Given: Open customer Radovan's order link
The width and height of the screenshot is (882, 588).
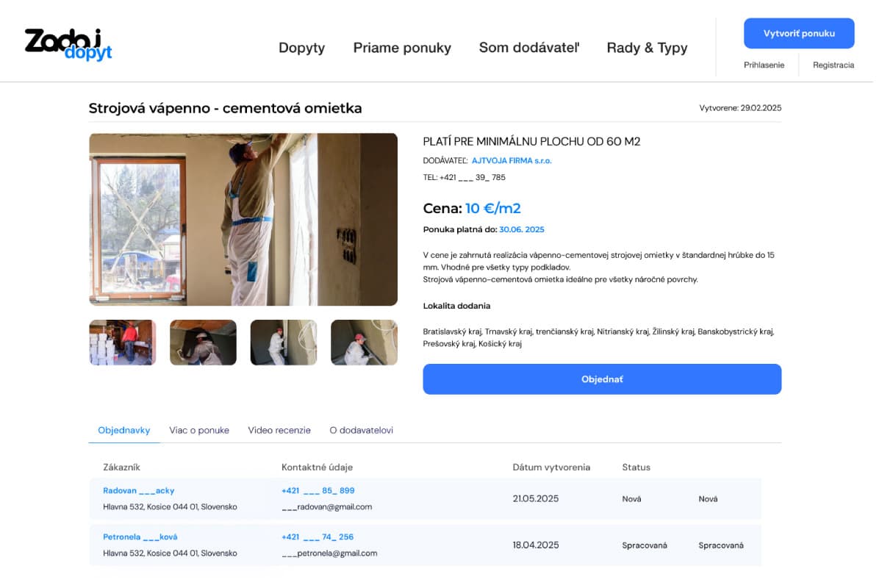Looking at the screenshot, I should (x=138, y=490).
